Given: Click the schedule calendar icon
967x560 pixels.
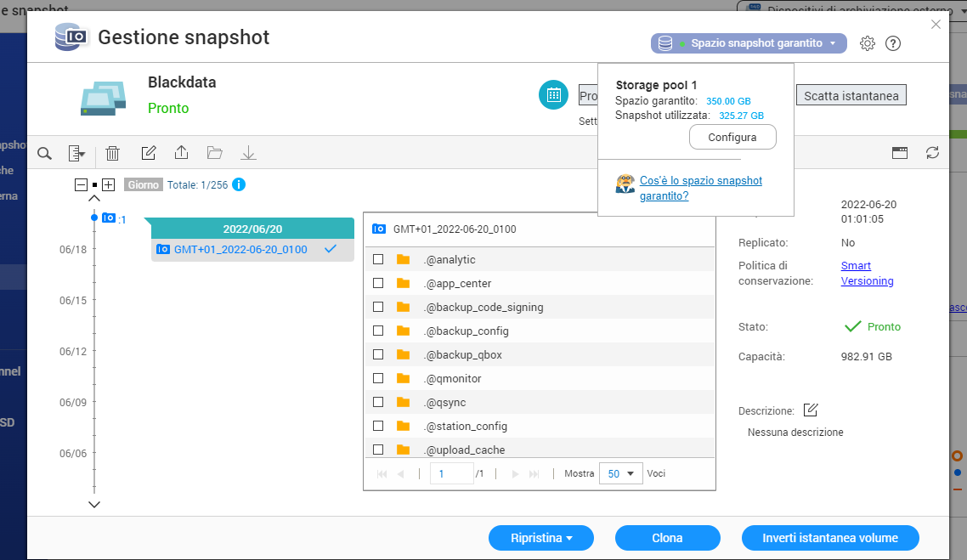Looking at the screenshot, I should click(553, 94).
